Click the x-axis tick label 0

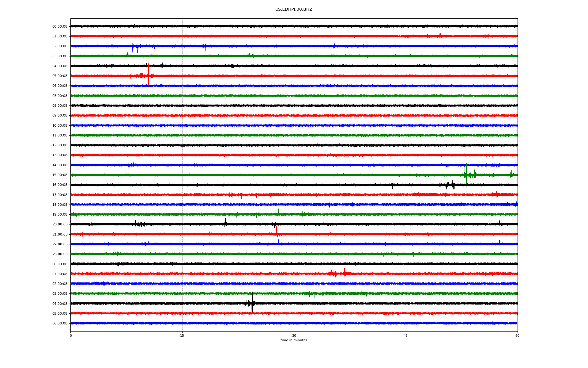[x=71, y=335]
